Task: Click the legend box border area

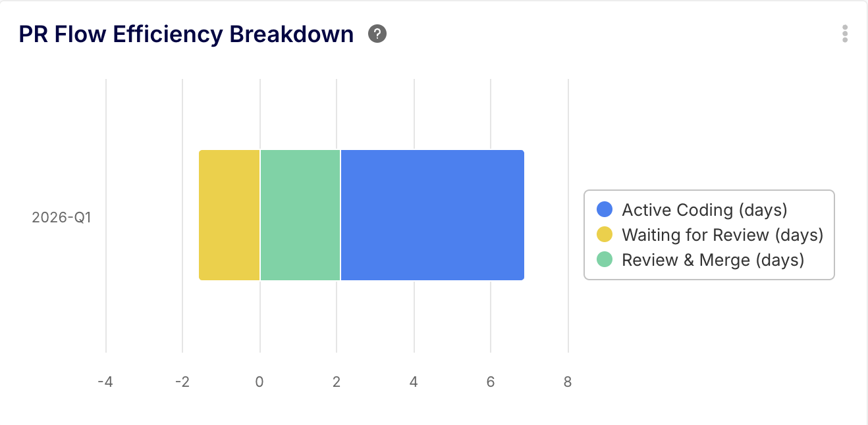Action: click(709, 191)
